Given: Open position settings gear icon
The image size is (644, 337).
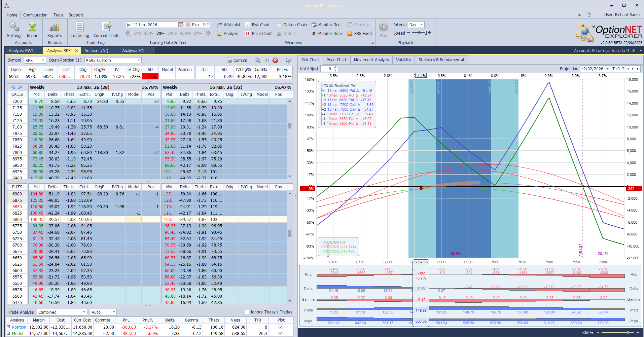Looking at the screenshot, I should point(288,60).
